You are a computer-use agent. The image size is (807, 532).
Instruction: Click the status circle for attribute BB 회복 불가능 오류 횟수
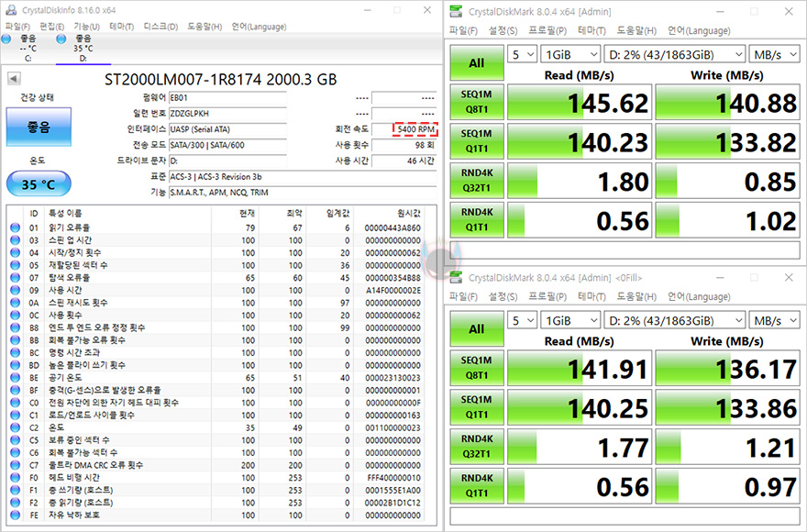15,340
